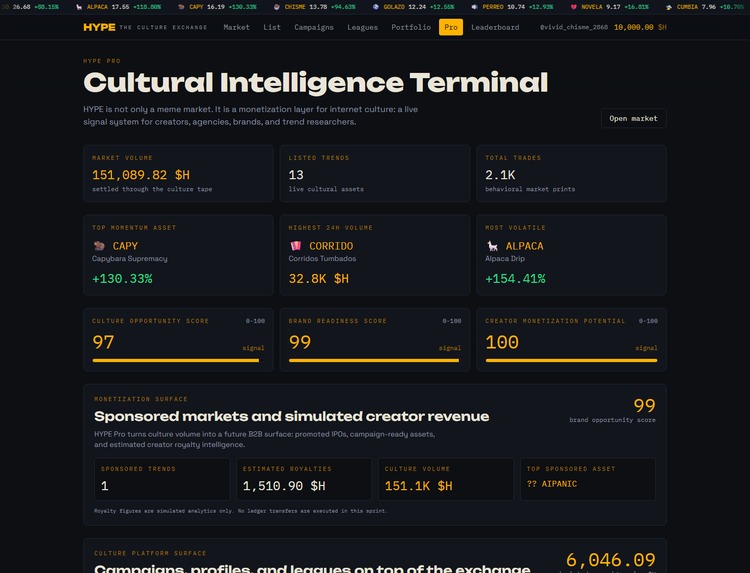The image size is (750, 573).
Task: Click the Creator Monetization Potential progress bar
Action: click(x=572, y=361)
